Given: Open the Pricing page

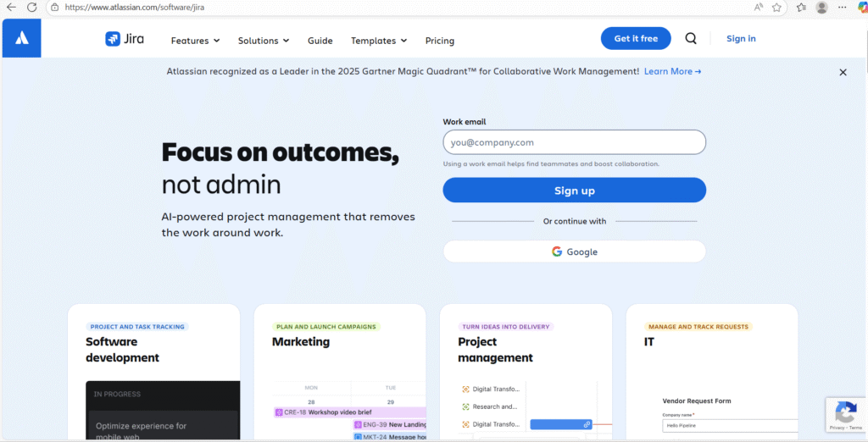Looking at the screenshot, I should (440, 41).
